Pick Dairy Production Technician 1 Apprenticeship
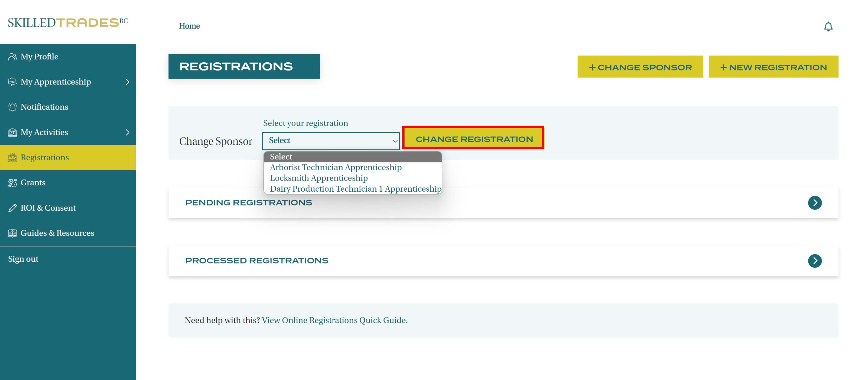This screenshot has height=380, width=868. (x=355, y=189)
